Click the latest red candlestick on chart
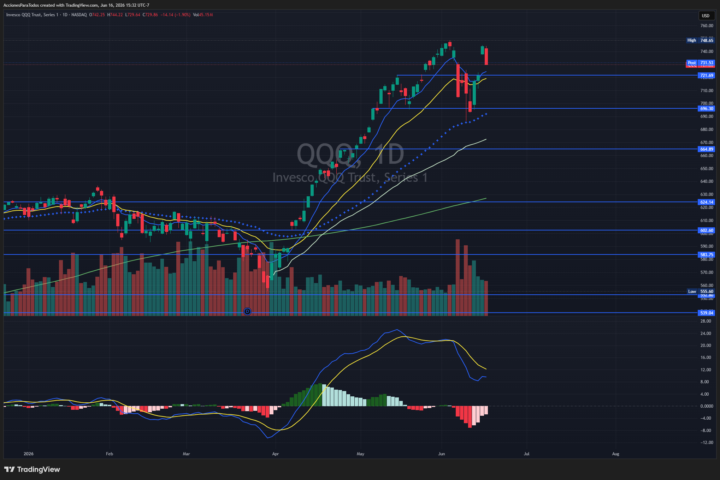The width and height of the screenshot is (720, 480). click(486, 56)
